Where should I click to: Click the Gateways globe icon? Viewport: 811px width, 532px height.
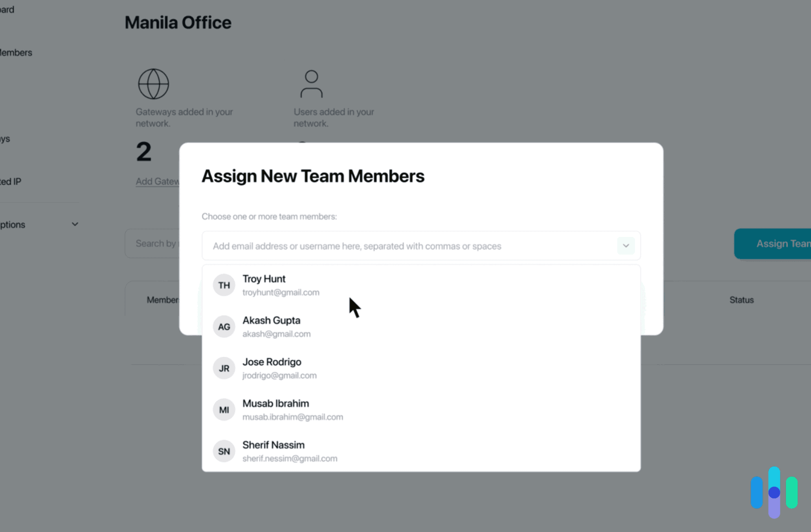[x=153, y=83]
